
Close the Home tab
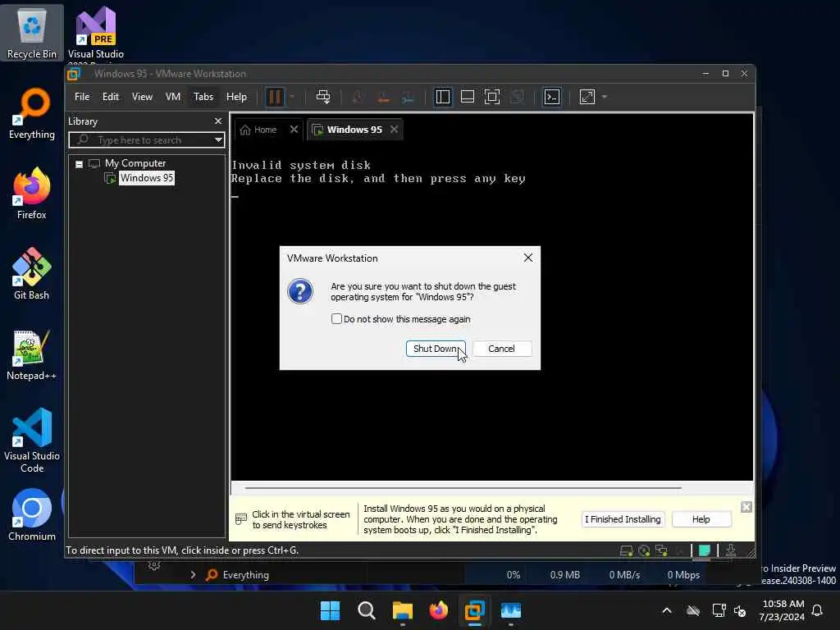click(x=294, y=130)
